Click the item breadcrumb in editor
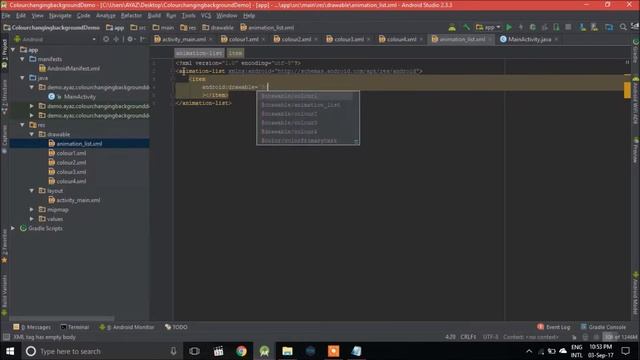Viewport: 640px width, 360px height. coord(235,53)
